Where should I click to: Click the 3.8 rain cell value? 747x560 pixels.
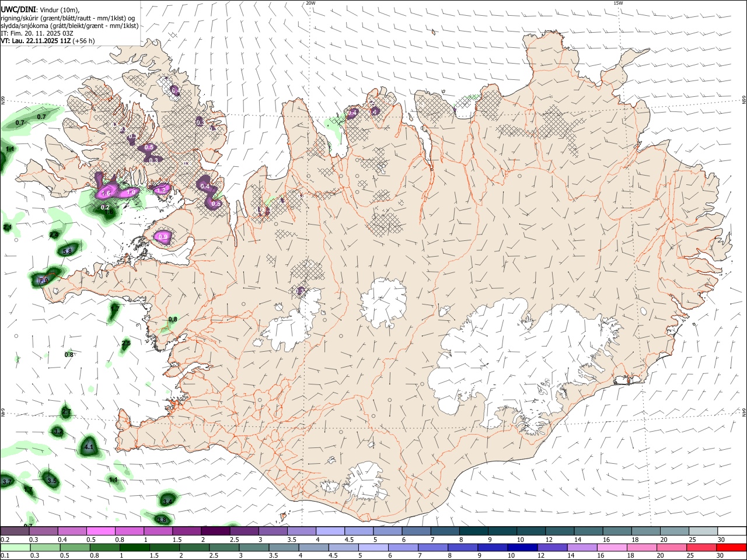[162, 520]
